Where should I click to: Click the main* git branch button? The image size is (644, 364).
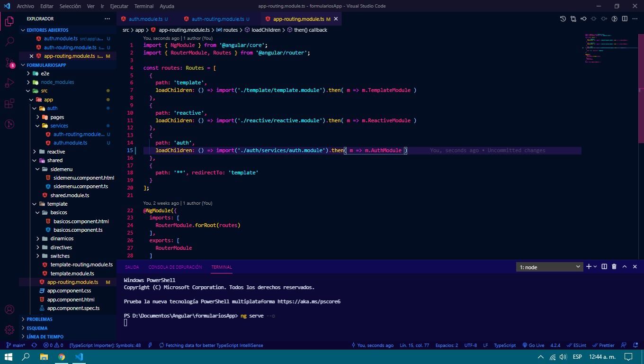(16, 346)
